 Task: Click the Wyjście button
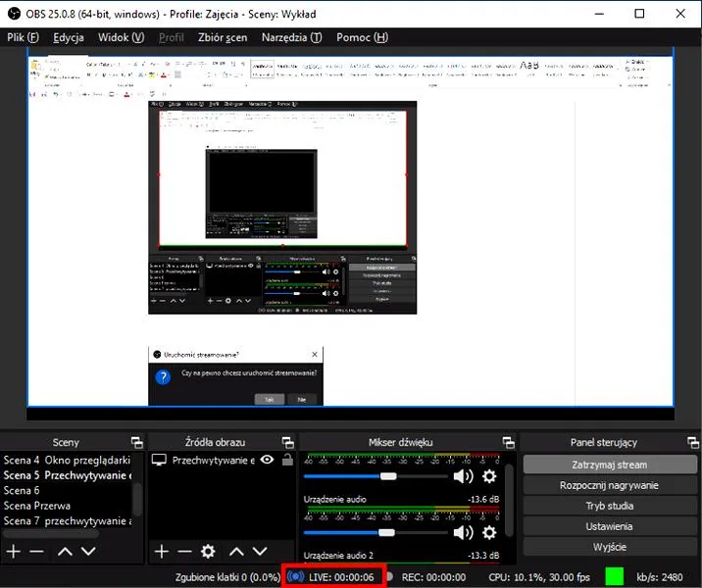609,547
